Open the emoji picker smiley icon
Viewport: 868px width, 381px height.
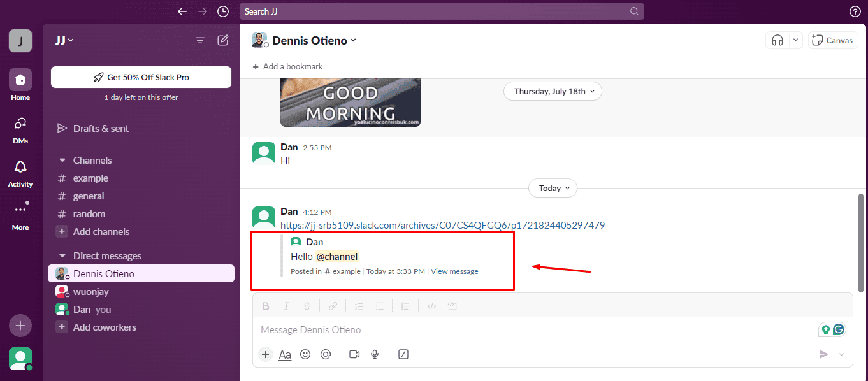[x=305, y=354]
